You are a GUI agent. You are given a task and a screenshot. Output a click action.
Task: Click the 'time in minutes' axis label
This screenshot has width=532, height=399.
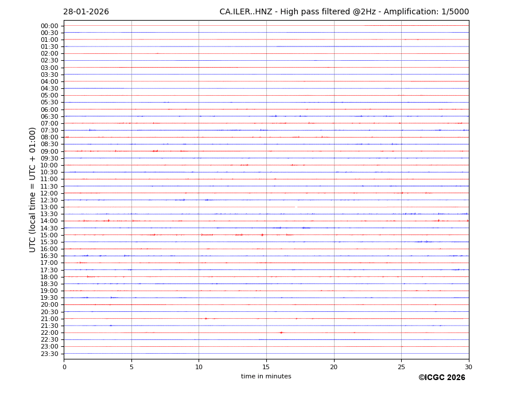266,377
